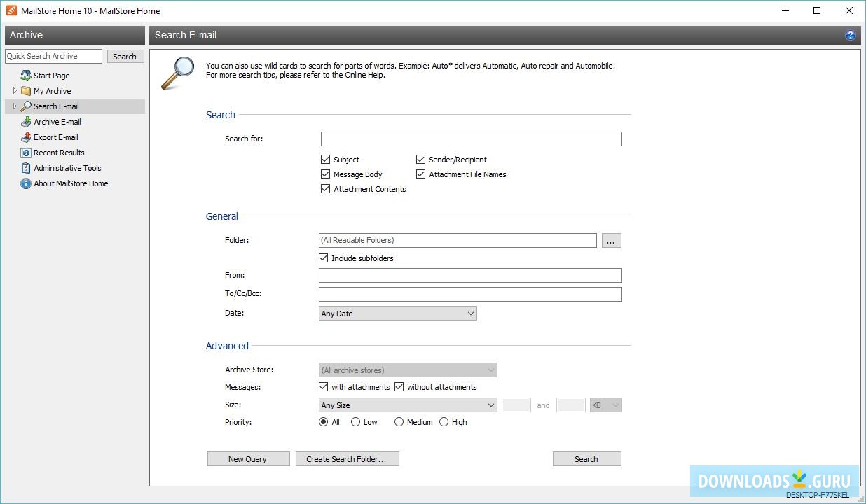Click the folder browse ellipsis button
866x504 pixels.
(610, 241)
